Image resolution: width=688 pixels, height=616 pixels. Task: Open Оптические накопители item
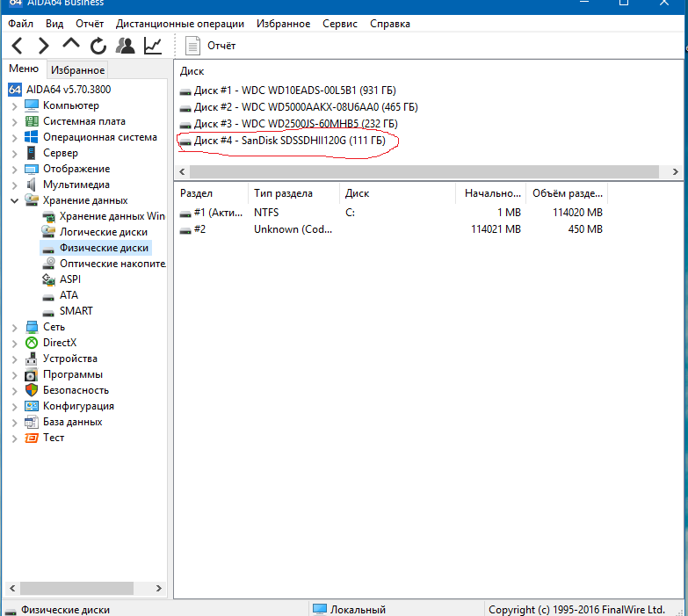coord(104,264)
